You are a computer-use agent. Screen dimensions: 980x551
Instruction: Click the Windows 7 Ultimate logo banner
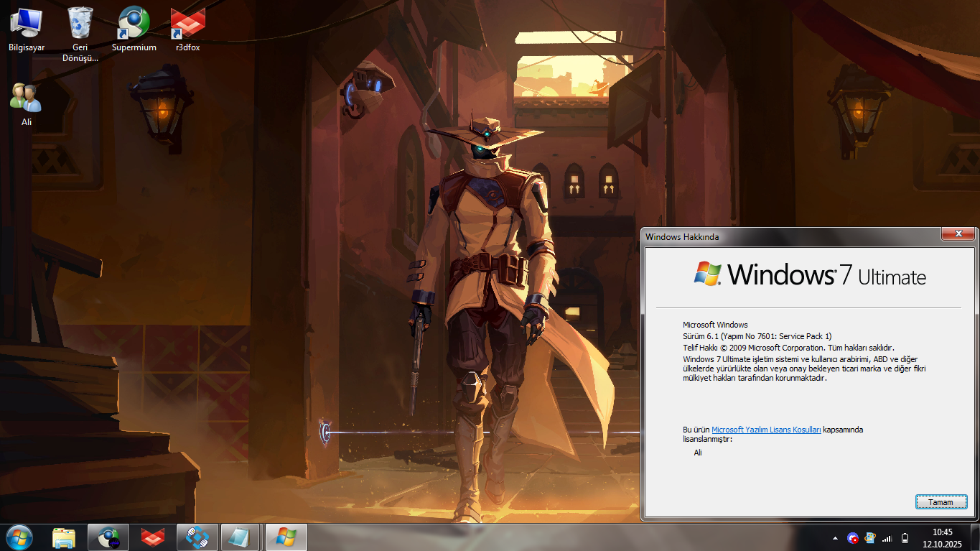point(810,274)
